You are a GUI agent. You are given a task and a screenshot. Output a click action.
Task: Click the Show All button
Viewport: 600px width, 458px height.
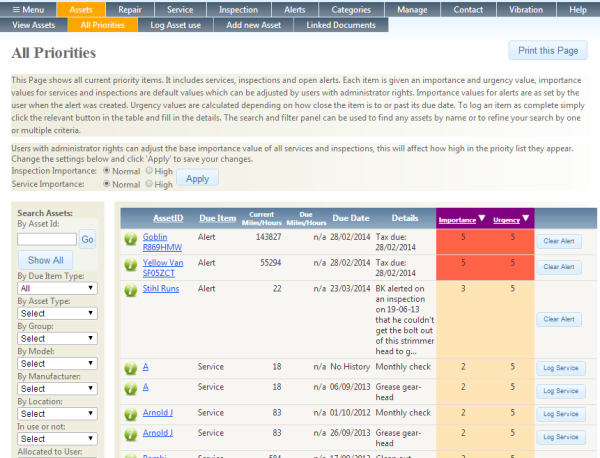[x=46, y=260]
